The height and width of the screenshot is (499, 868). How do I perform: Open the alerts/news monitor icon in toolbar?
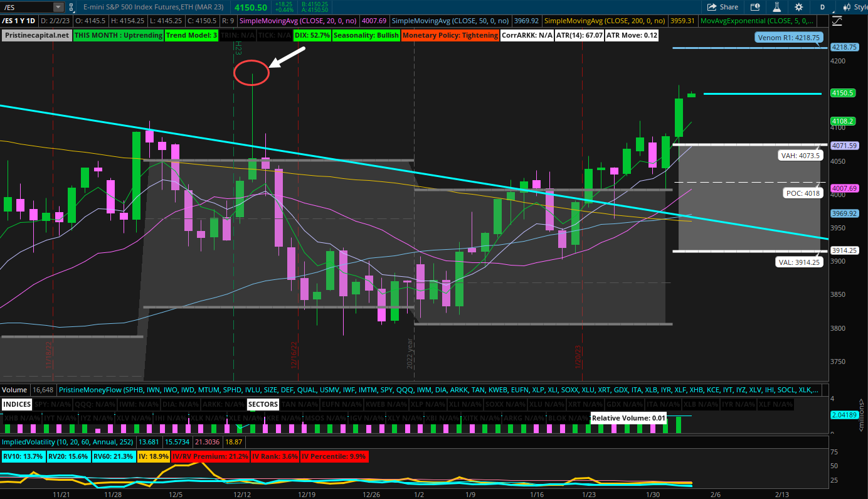(756, 7)
